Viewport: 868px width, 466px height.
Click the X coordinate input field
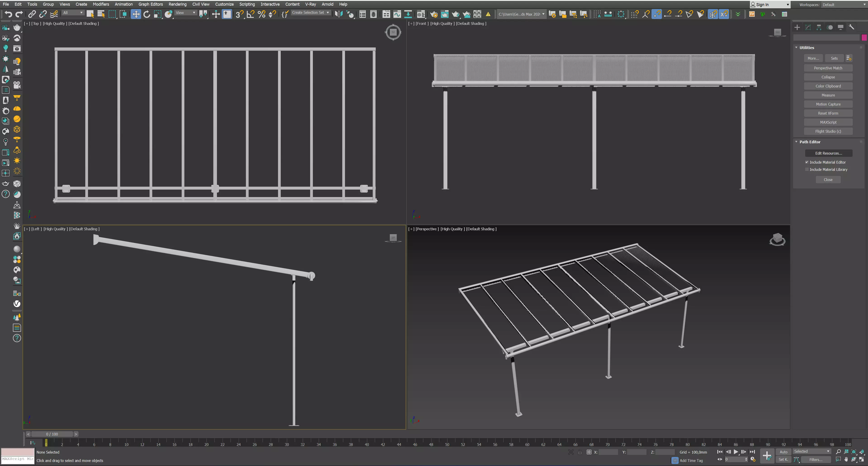click(x=609, y=452)
